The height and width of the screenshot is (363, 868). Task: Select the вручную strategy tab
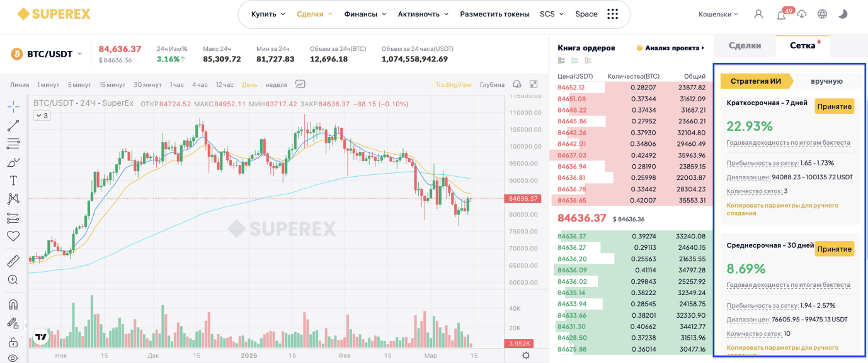tap(826, 81)
